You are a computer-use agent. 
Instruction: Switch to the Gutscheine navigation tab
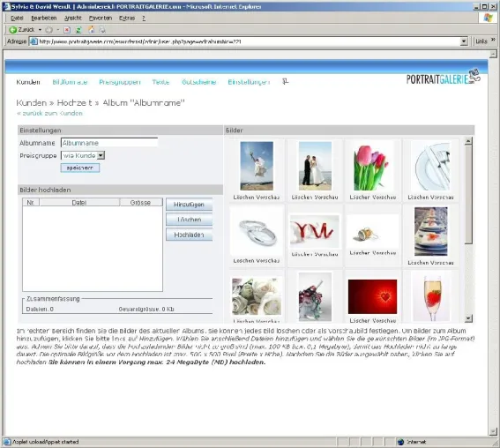click(198, 82)
